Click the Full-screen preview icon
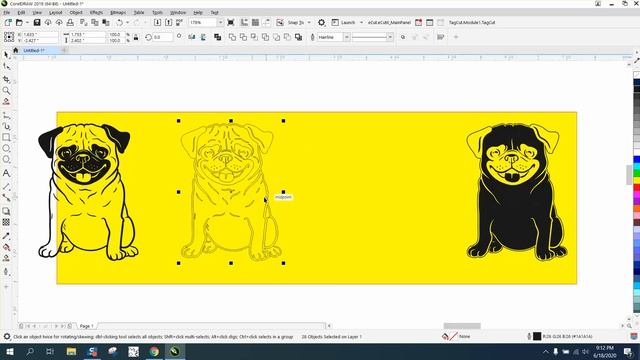640x360 pixels. [231, 22]
